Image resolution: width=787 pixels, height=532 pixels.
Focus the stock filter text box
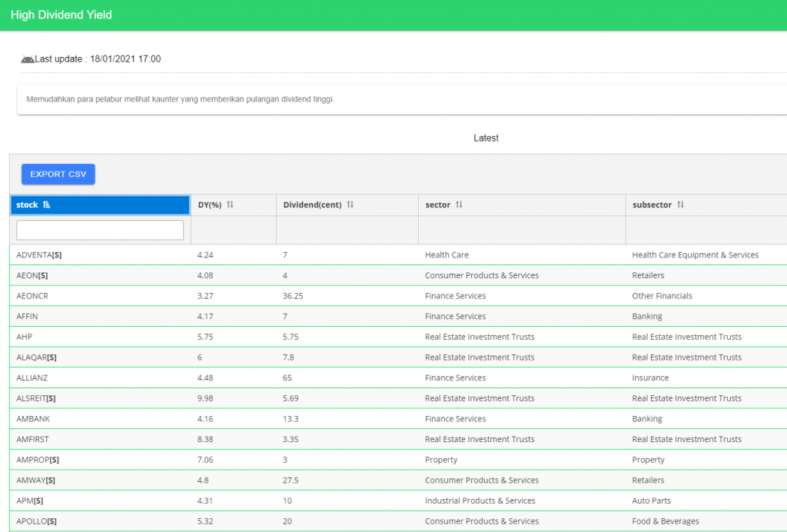pos(100,230)
